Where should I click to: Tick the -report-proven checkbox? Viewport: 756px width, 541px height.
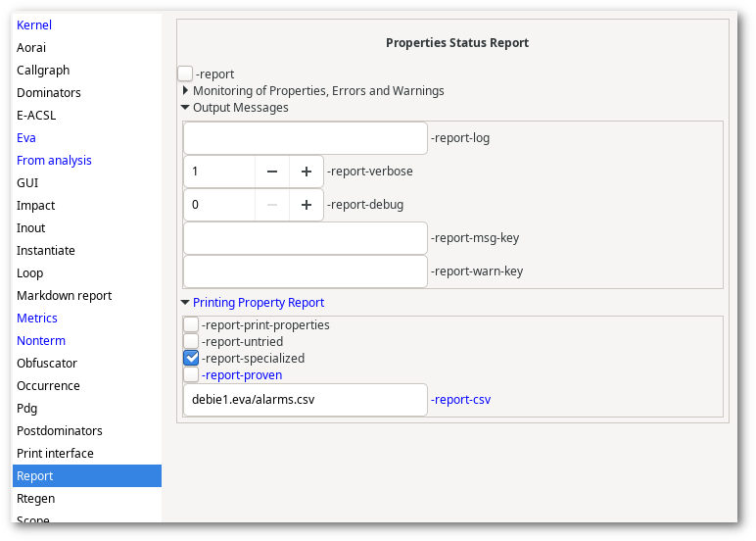(191, 375)
